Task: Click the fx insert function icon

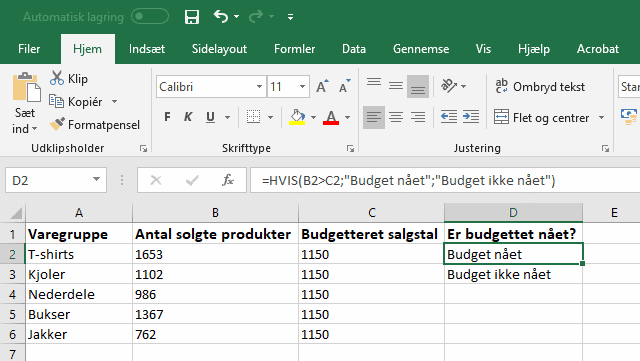Action: coord(227,180)
